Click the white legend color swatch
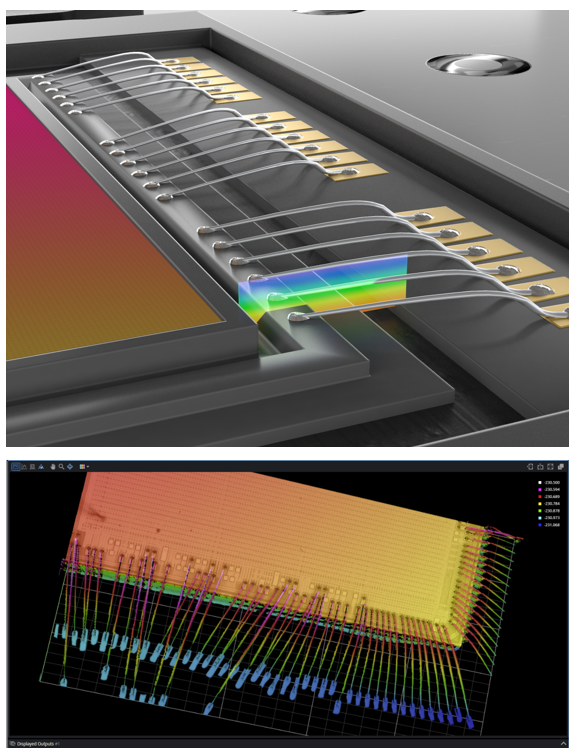This screenshot has width=572, height=754. [540, 482]
